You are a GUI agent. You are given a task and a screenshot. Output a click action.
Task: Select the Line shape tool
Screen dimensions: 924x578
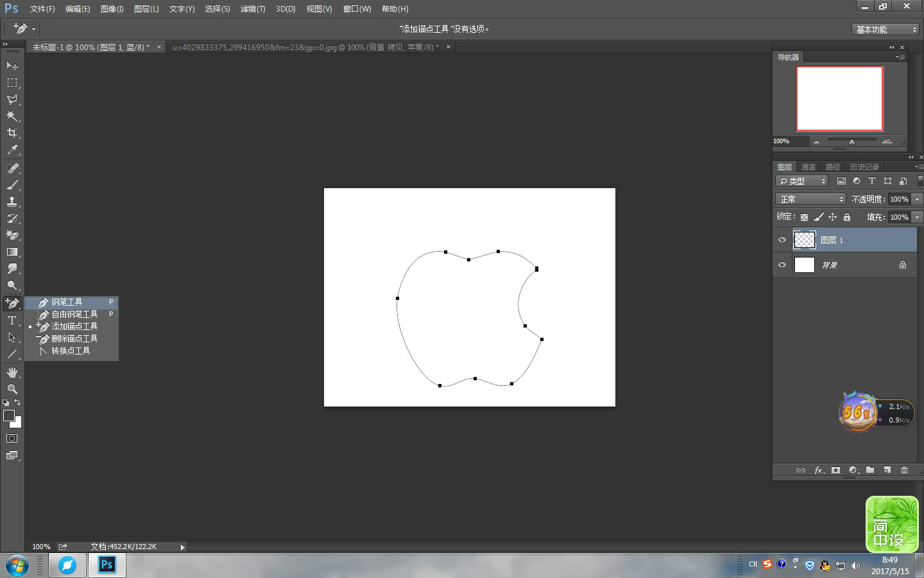(12, 354)
